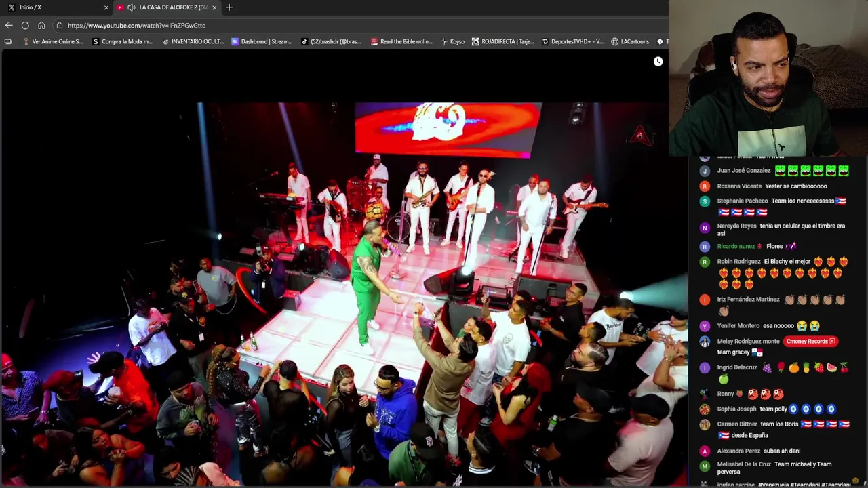Click Iriz Fernández Martinez chat username
868x488 pixels.
click(x=748, y=300)
